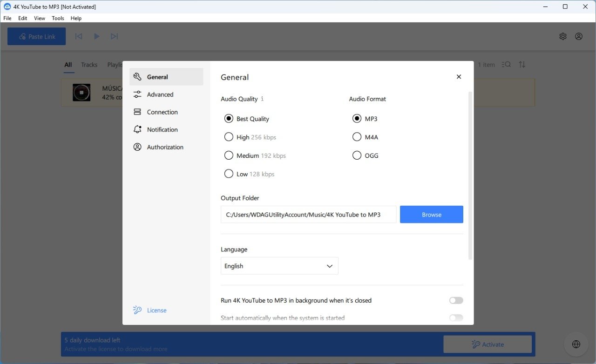This screenshot has width=596, height=364.
Task: Click the Activate button
Action: pyautogui.click(x=488, y=344)
